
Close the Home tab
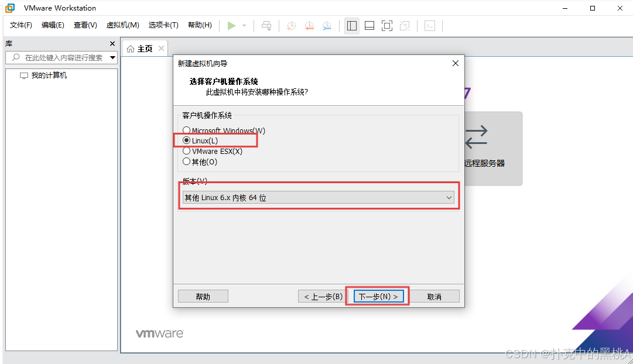tap(161, 49)
